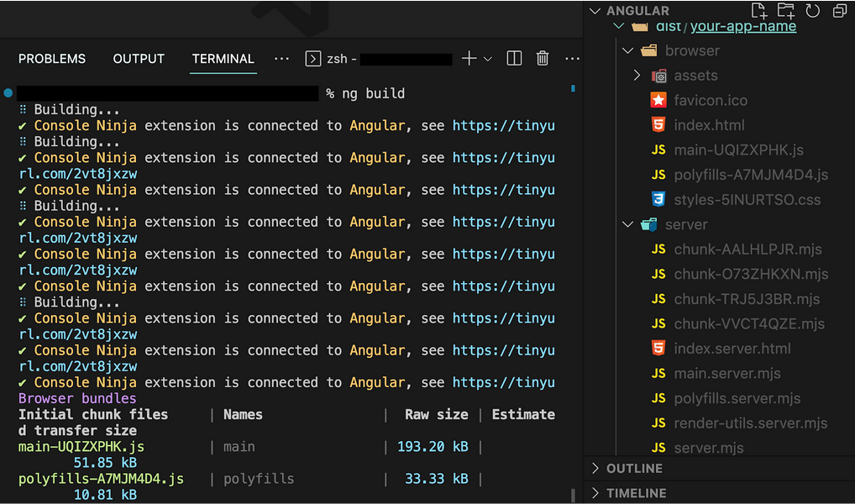
Task: Switch to the OUTPUT tab
Action: pyautogui.click(x=139, y=58)
